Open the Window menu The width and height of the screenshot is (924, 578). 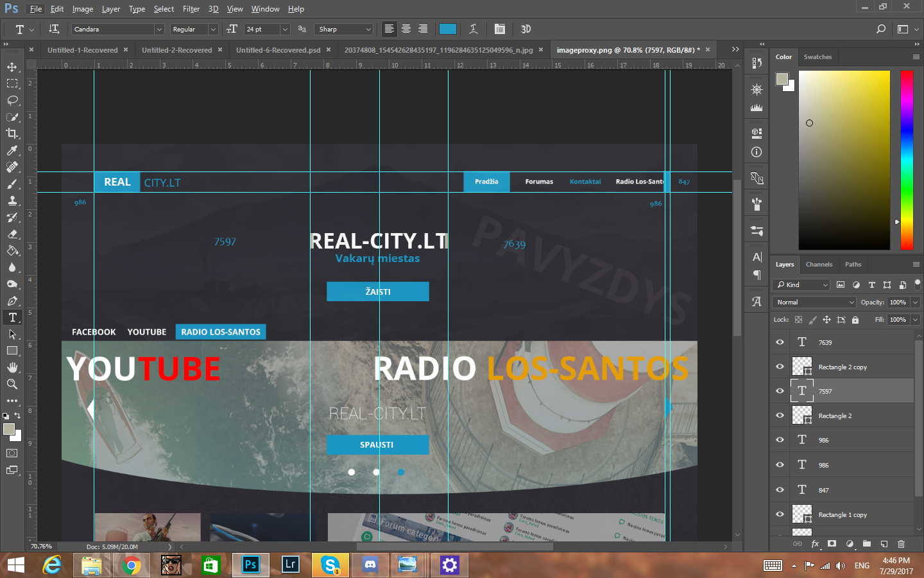pos(265,9)
